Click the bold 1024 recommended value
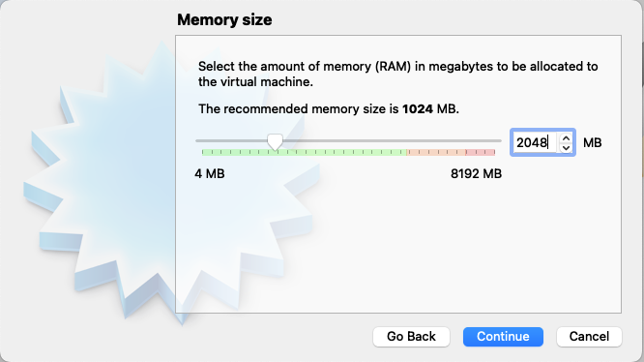This screenshot has height=362, width=644. (x=418, y=108)
